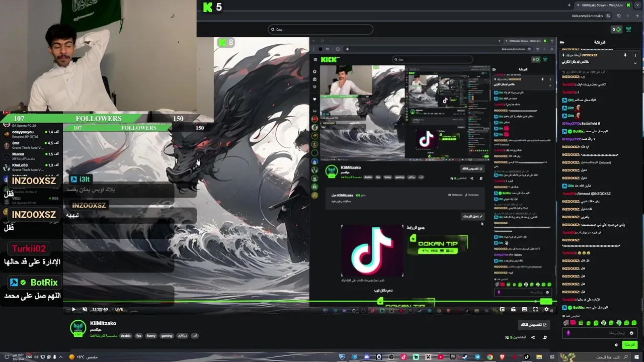This screenshot has height=362, width=644.
Task: Click the play button on the video player
Action: [x=73, y=309]
